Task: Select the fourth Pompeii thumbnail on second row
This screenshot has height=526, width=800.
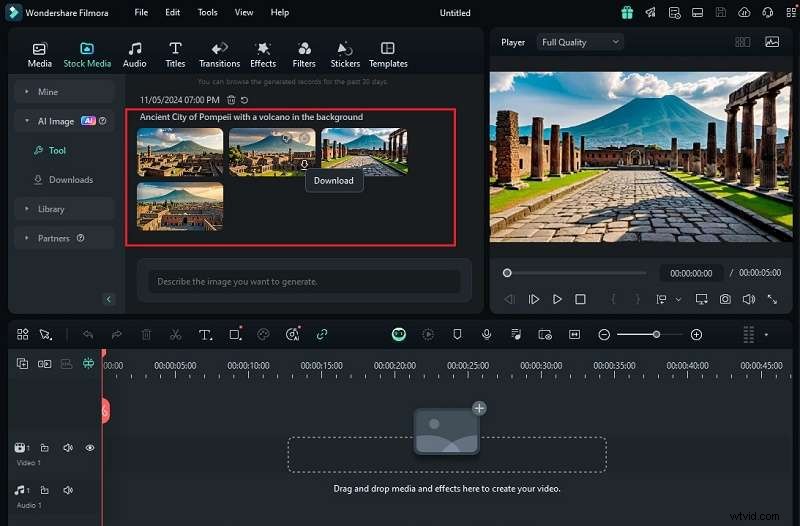Action: [180, 207]
